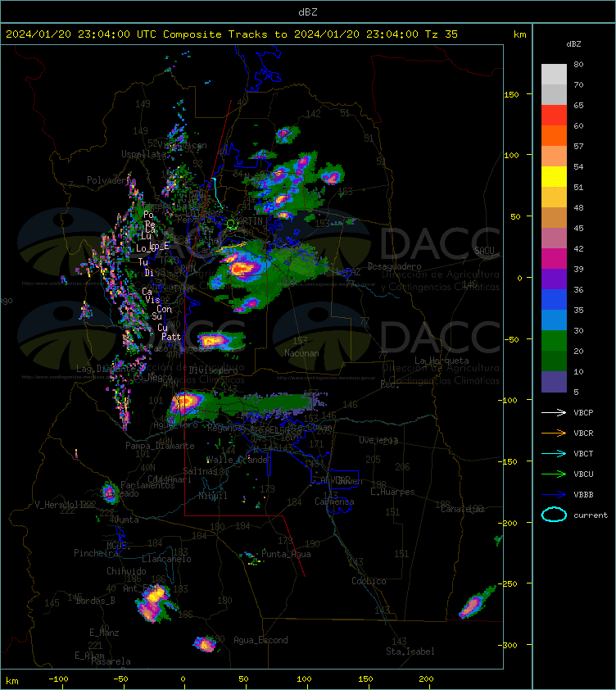The width and height of the screenshot is (616, 690).
Task: Pick the orange 57-60 dBZ swatch
Action: click(x=554, y=135)
